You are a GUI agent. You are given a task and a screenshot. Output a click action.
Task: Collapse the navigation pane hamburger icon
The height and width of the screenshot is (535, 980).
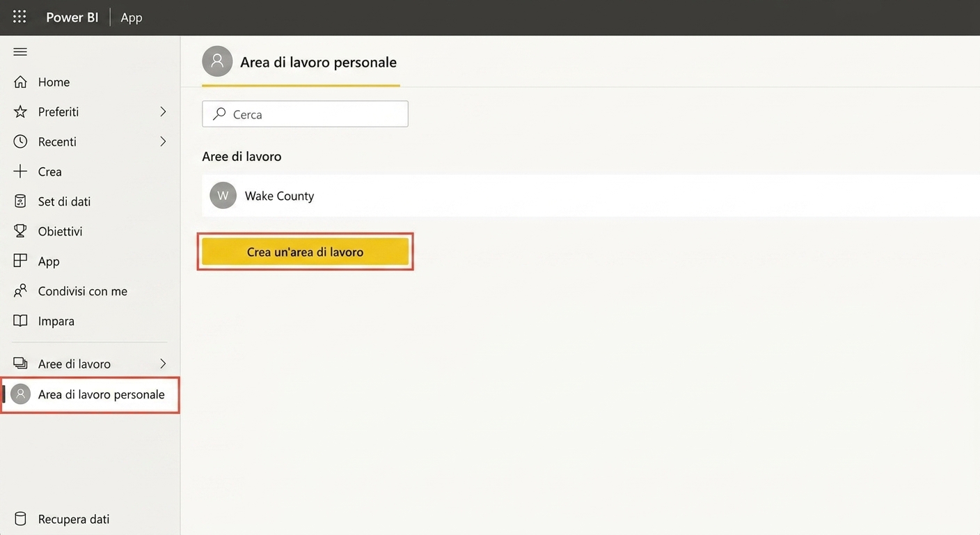pyautogui.click(x=20, y=52)
